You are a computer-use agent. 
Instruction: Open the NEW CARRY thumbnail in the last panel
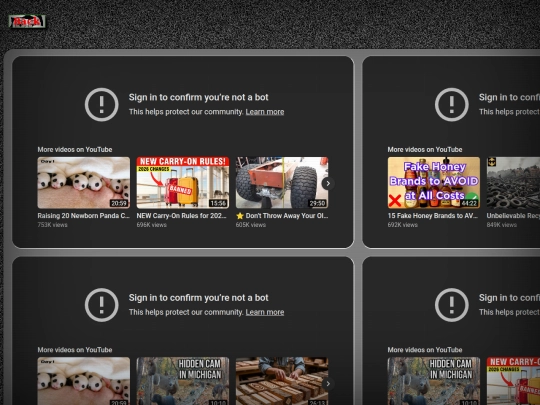[513, 381]
